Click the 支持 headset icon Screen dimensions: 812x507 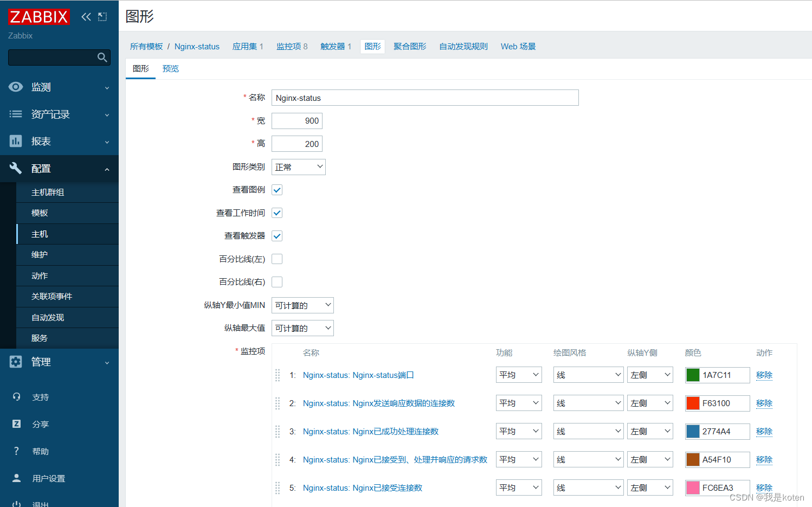coord(17,397)
